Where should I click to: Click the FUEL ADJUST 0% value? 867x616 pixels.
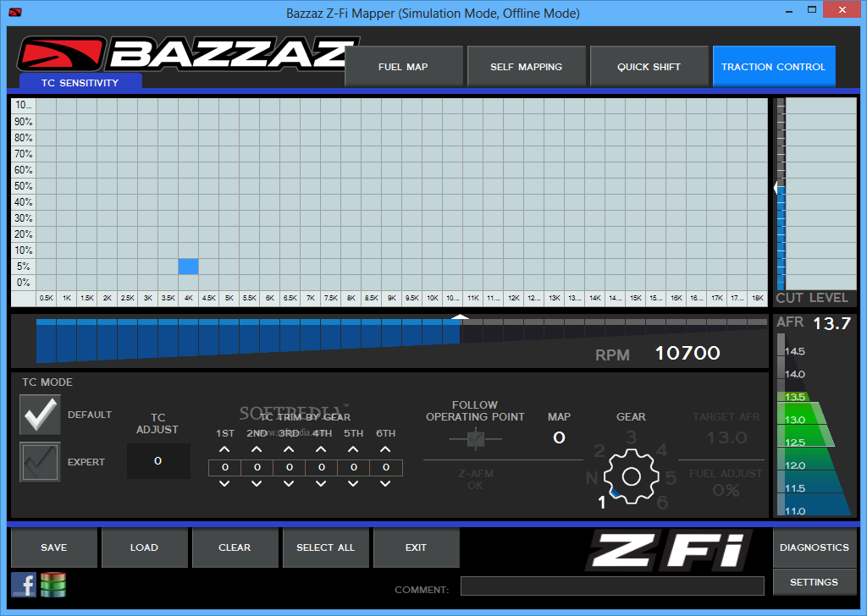tap(726, 490)
